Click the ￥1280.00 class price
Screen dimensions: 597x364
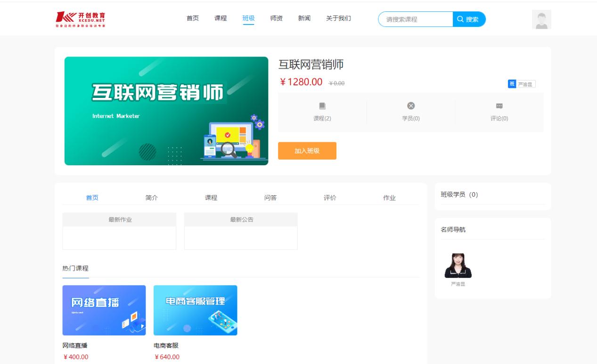pos(301,82)
